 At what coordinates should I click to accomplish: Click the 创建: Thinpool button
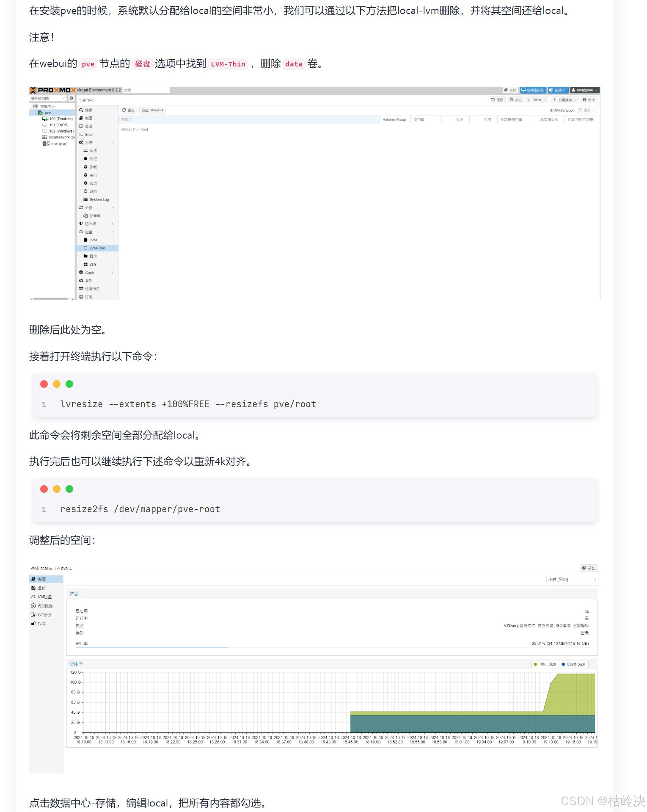coord(152,110)
